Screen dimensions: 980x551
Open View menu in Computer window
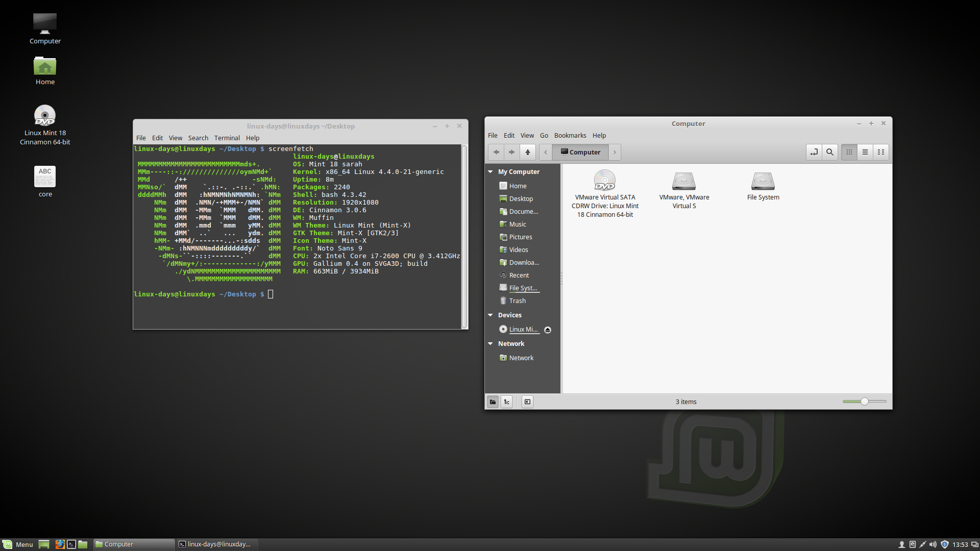coord(527,136)
